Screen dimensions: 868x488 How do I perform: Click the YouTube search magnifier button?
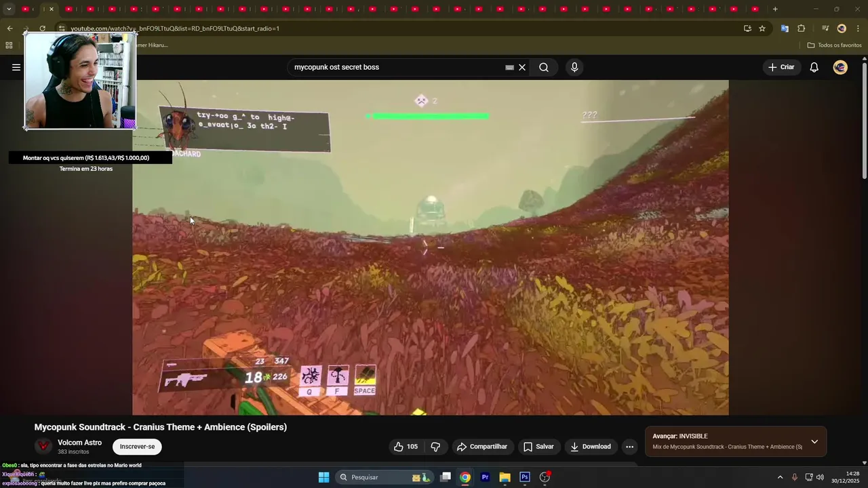click(x=544, y=67)
